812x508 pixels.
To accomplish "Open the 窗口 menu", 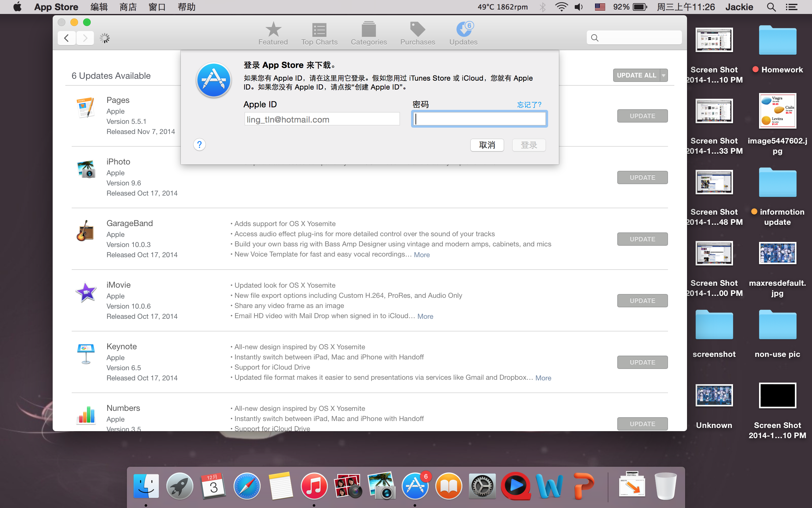I will point(157,7).
